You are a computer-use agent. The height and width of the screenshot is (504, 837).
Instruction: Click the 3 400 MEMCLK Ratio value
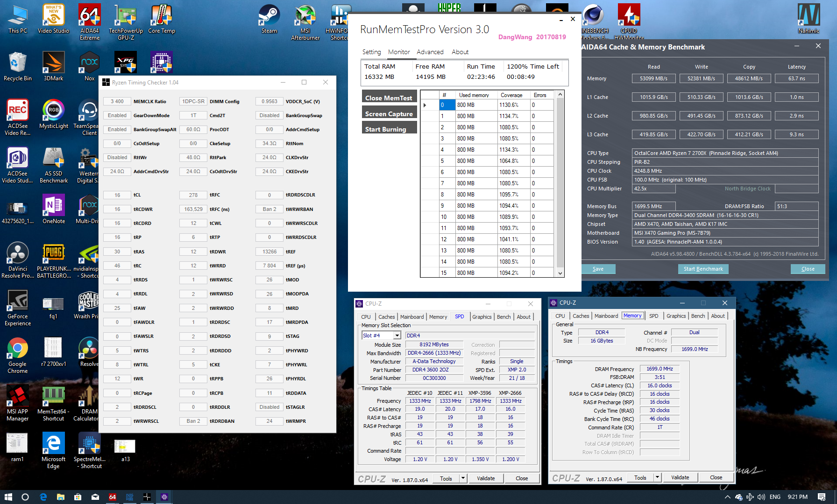coord(117,101)
